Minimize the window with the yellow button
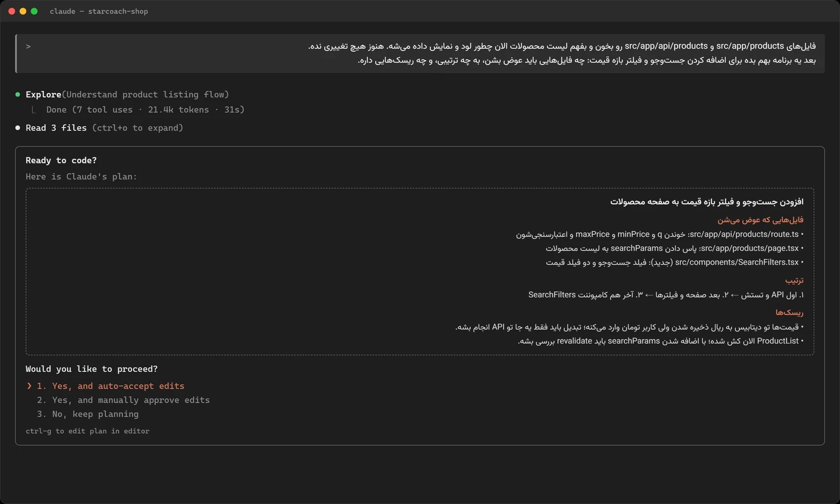The height and width of the screenshot is (504, 840). pyautogui.click(x=23, y=11)
